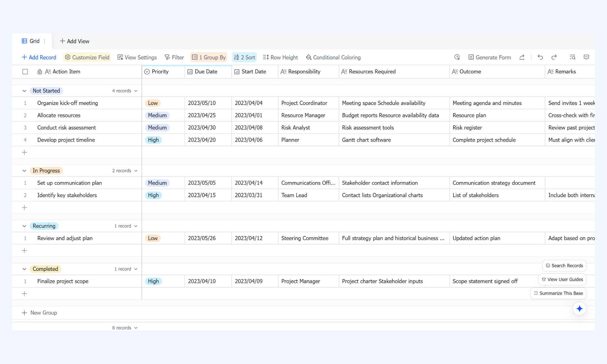607x364 pixels.
Task: Open the 4 records count dropdown
Action: point(125,91)
